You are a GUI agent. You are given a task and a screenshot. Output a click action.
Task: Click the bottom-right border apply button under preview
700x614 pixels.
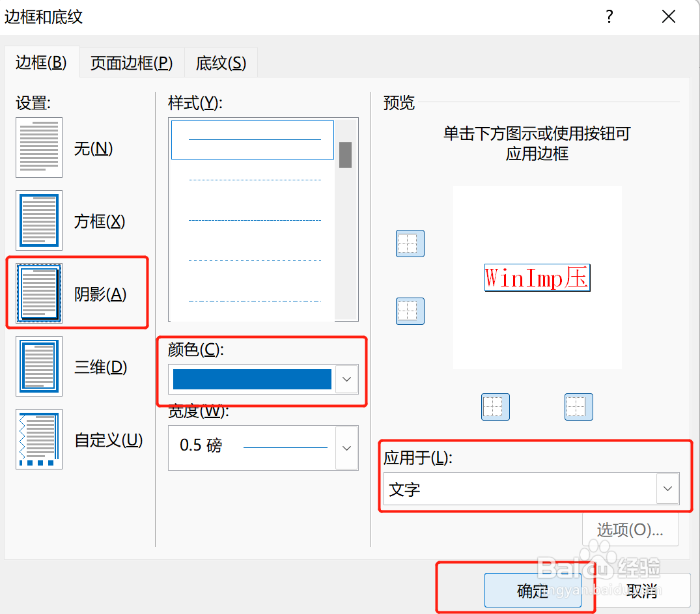(579, 407)
